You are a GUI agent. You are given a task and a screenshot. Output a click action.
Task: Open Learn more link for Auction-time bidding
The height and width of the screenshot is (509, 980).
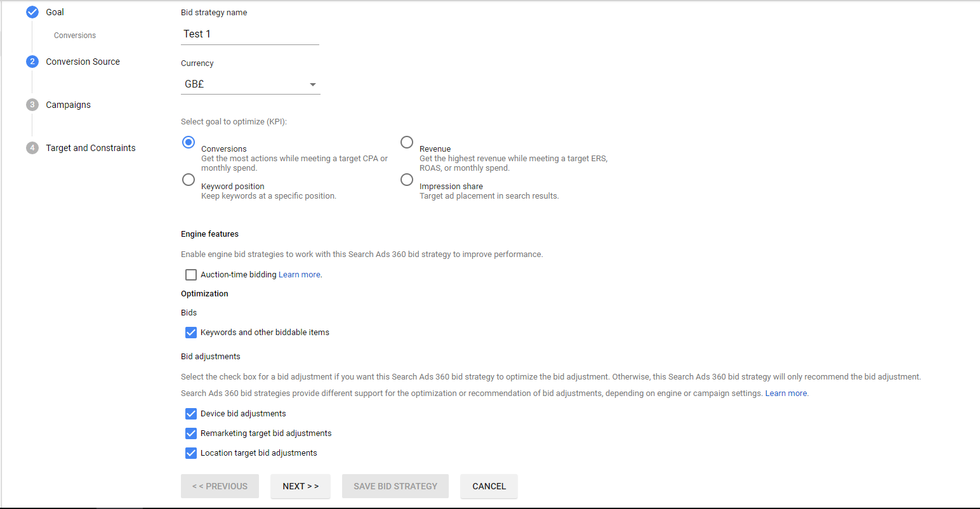click(300, 275)
